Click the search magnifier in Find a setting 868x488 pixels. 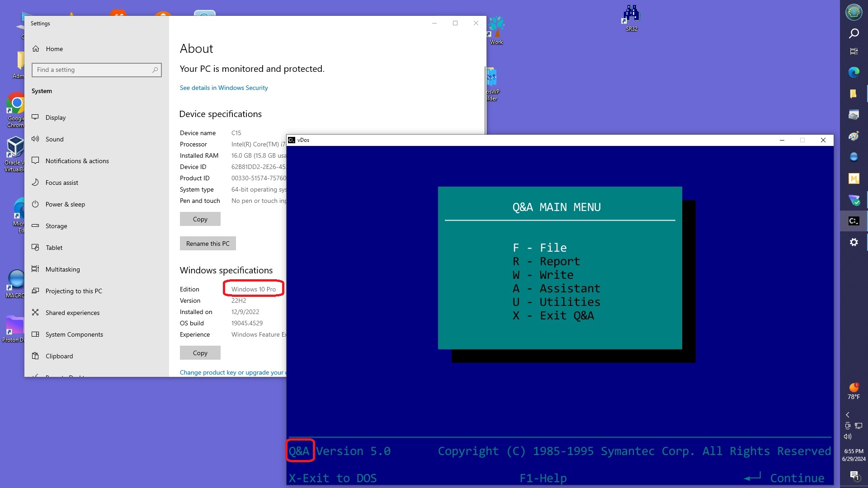click(155, 70)
